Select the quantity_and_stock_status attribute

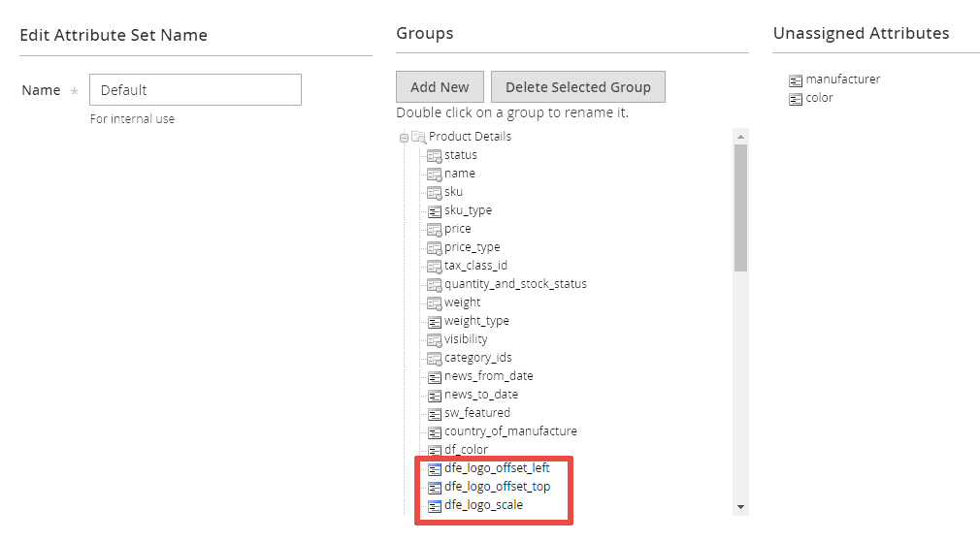click(515, 284)
